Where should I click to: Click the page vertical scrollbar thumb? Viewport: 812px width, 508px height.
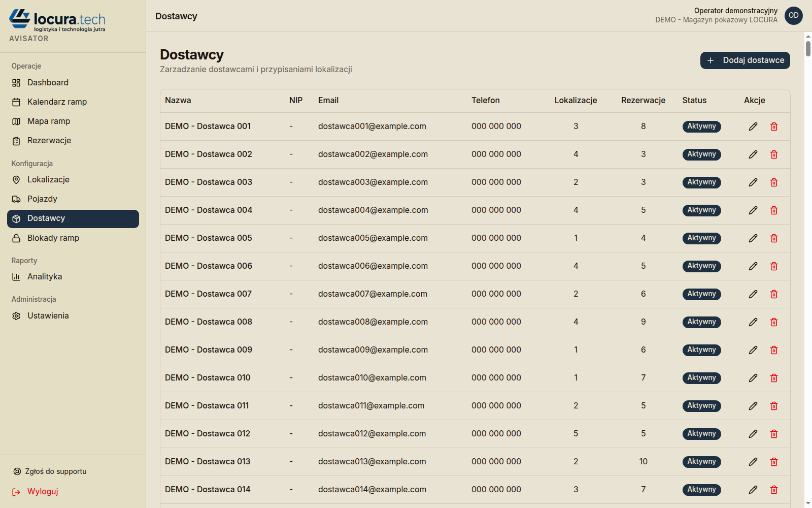point(808,49)
